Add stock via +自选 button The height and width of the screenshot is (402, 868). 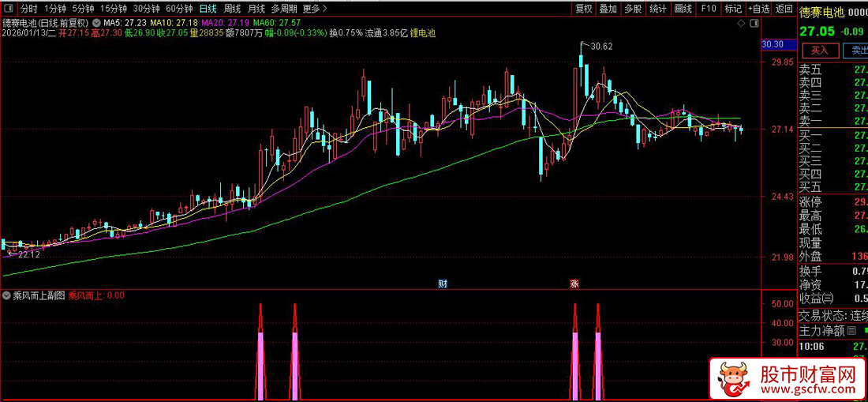pos(759,9)
